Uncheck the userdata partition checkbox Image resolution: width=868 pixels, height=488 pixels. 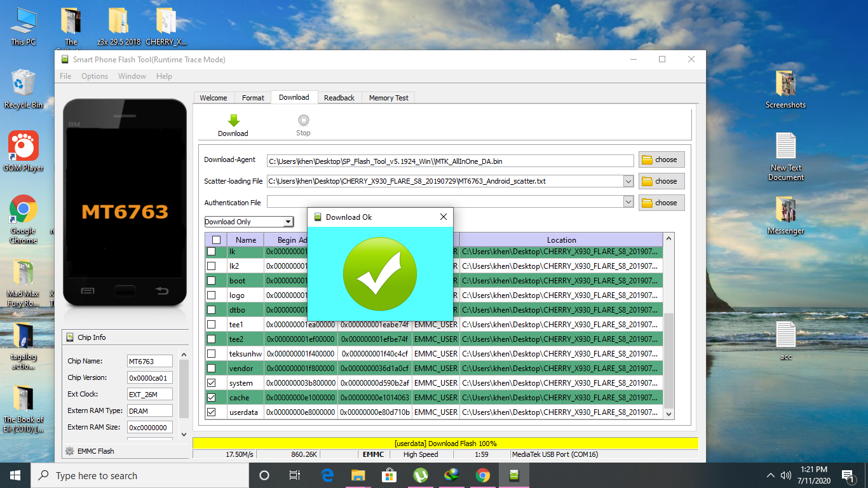pyautogui.click(x=212, y=412)
